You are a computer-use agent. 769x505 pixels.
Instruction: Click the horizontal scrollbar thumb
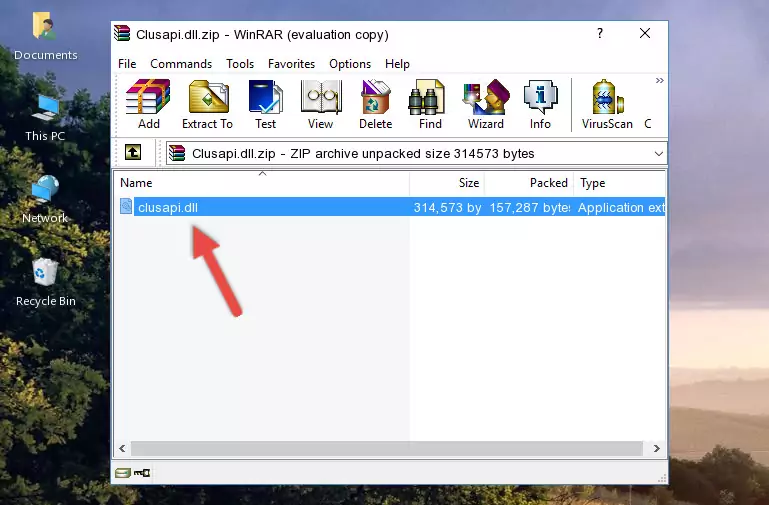click(386, 448)
